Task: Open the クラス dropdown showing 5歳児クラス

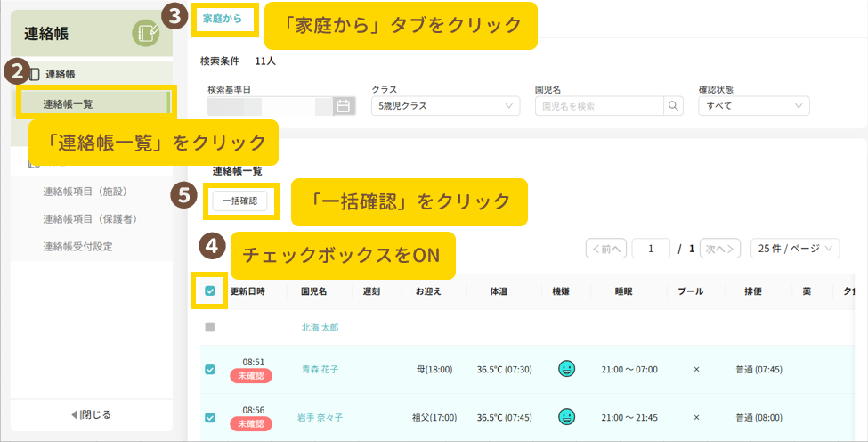Action: point(445,106)
